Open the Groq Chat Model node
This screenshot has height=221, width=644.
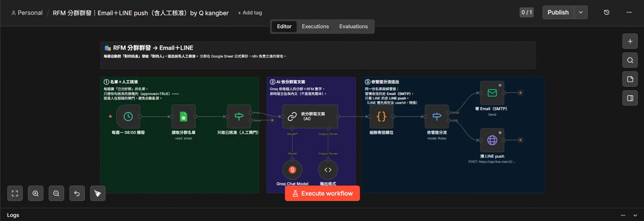tap(292, 170)
